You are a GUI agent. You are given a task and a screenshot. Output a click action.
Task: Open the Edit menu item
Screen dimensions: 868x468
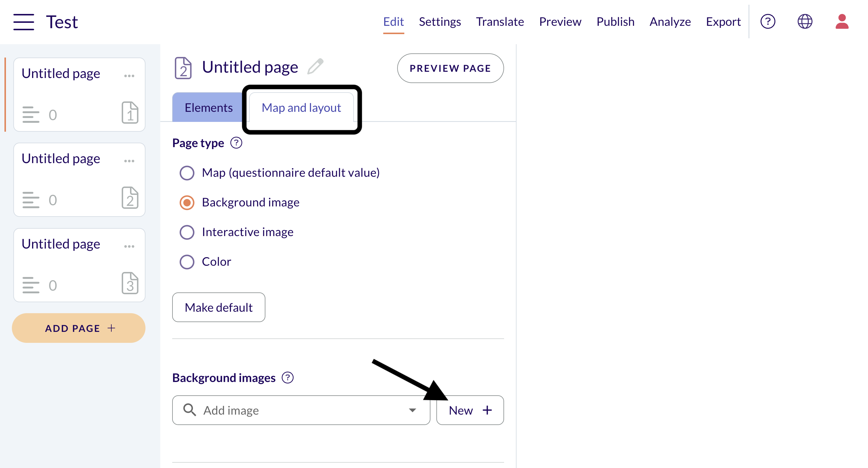[393, 22]
